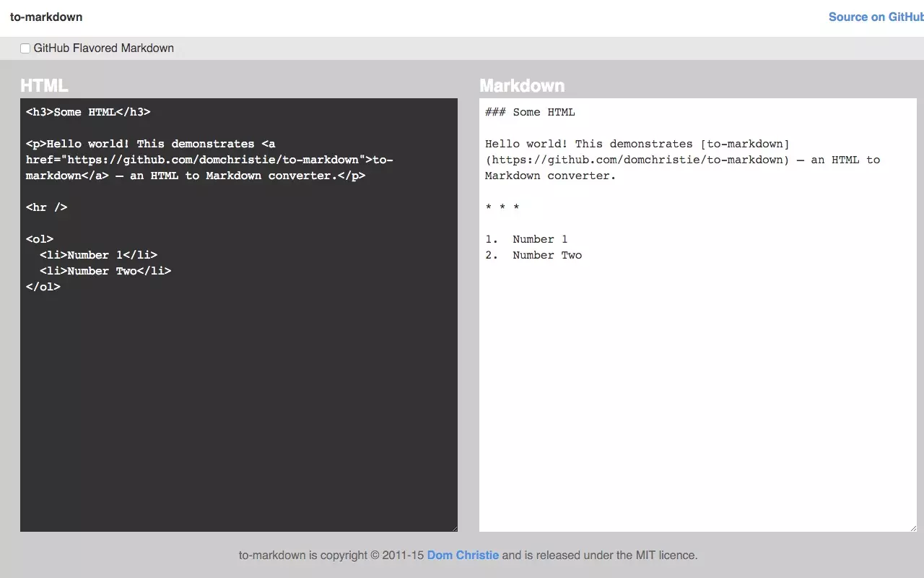Click the "<li>Number 1</li>" line
924x578 pixels.
click(98, 255)
